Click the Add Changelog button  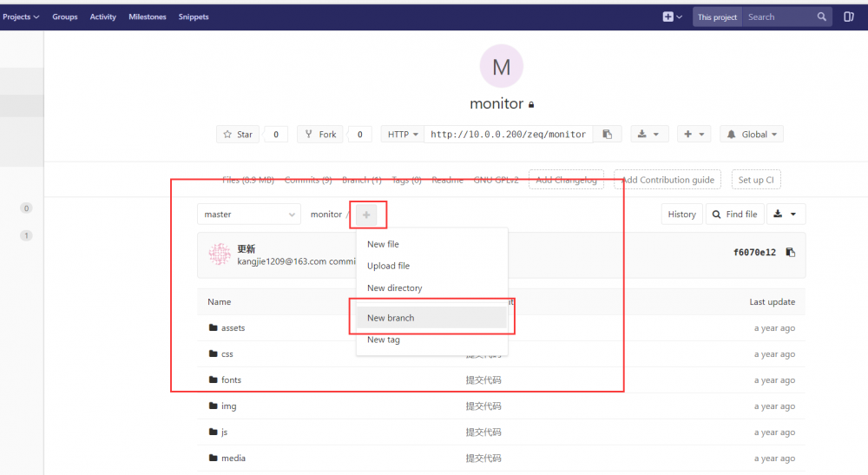click(x=566, y=180)
